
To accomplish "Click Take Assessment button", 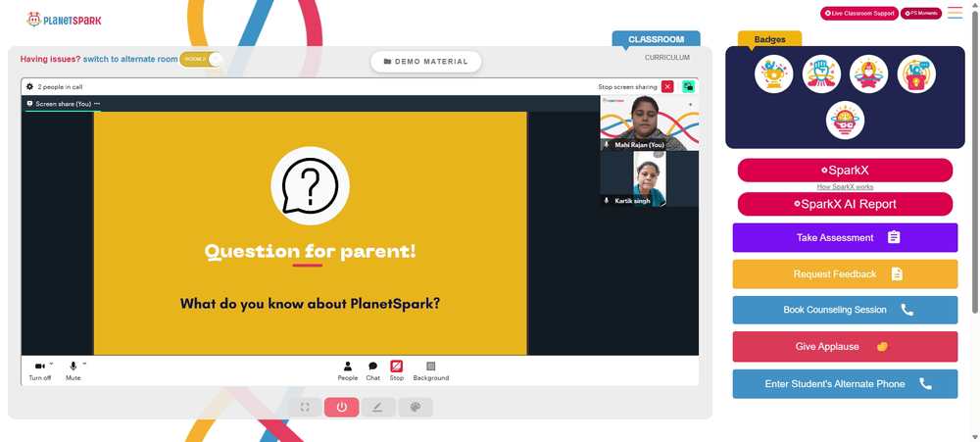I will click(845, 237).
